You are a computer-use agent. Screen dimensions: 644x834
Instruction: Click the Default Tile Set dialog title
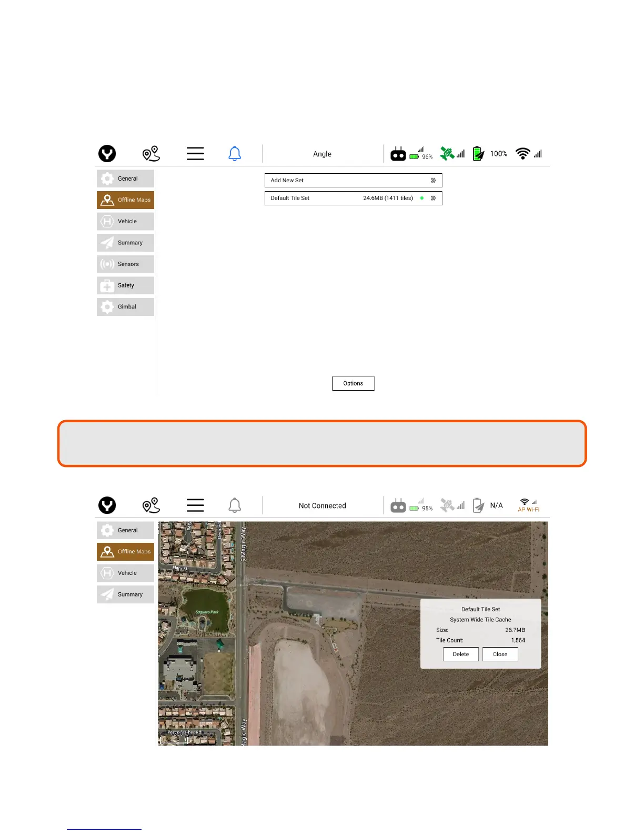coord(481,609)
